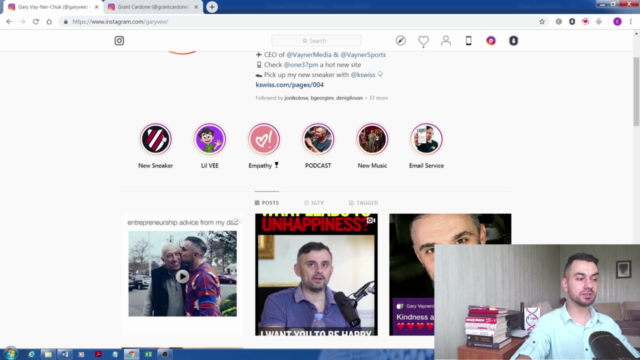
Task: Open Internet Explorer from the taskbar
Action: [31, 354]
